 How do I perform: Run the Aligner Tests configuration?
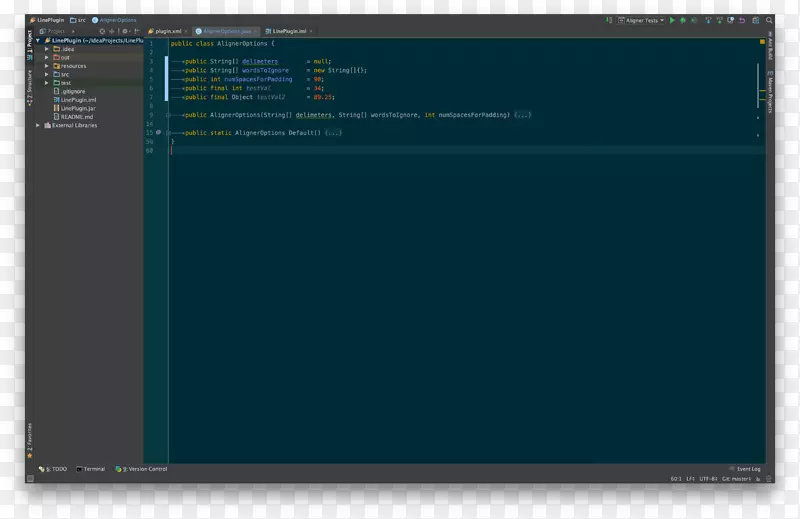point(673,20)
